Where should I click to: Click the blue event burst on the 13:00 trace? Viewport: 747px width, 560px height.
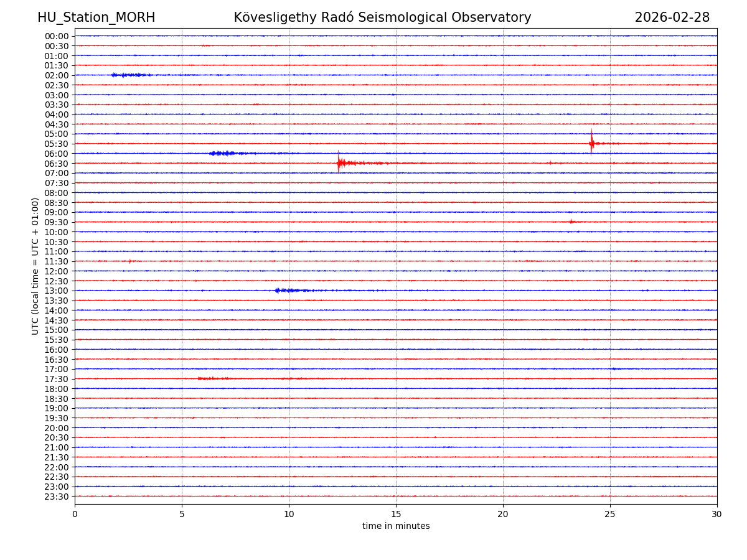click(x=288, y=291)
